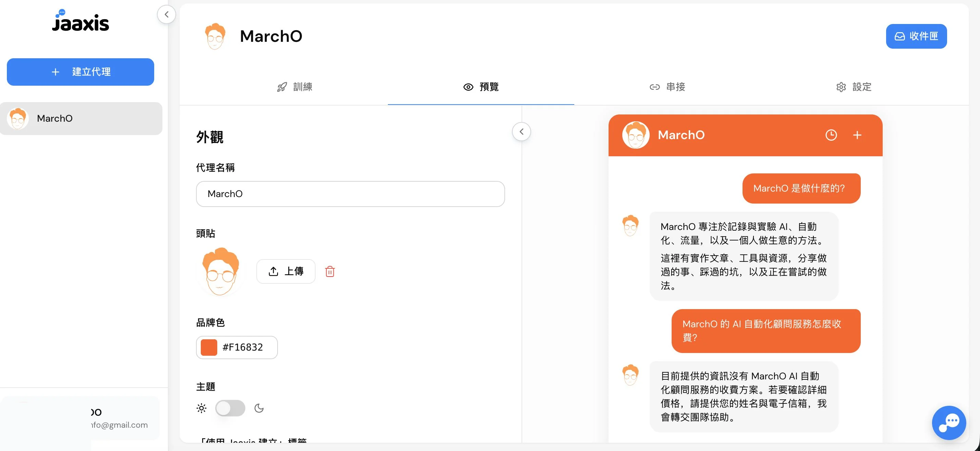The height and width of the screenshot is (451, 980).
Task: Click the reply starting '目前提供的資訊沒有'
Action: pos(744,397)
